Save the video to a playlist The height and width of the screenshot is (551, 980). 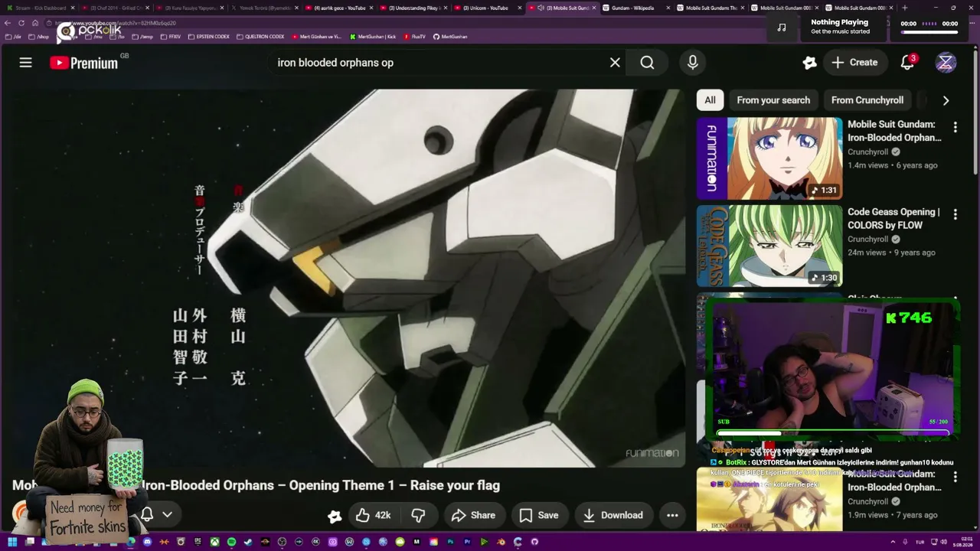539,516
